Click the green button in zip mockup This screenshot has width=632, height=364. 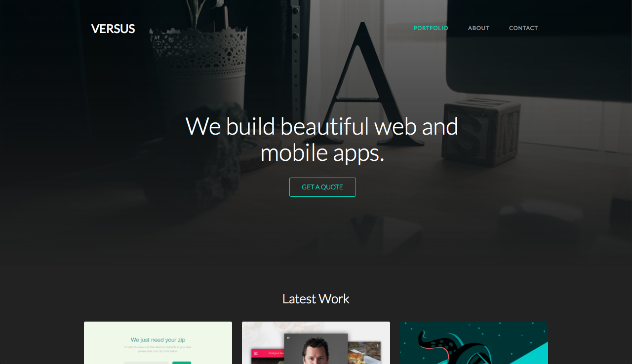point(182,363)
